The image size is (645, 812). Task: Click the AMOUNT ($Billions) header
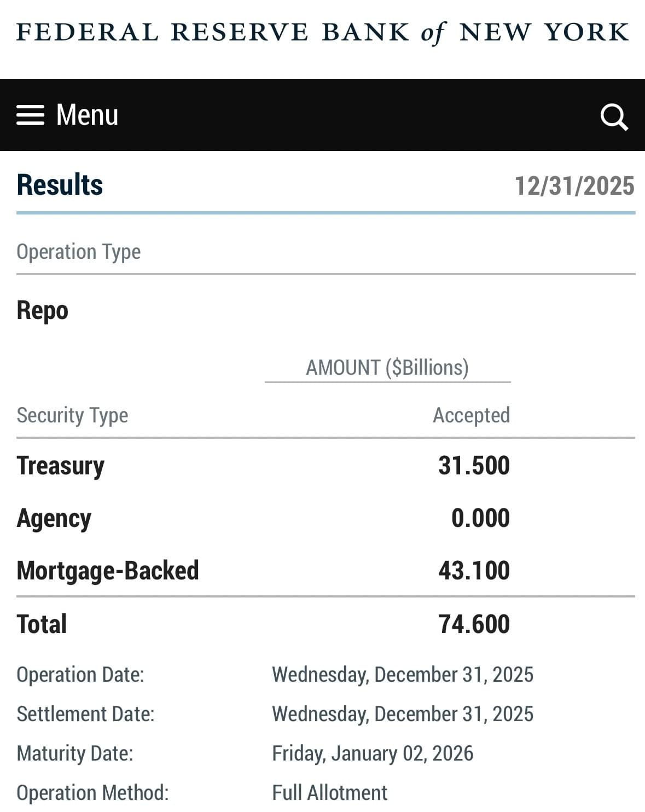(387, 368)
